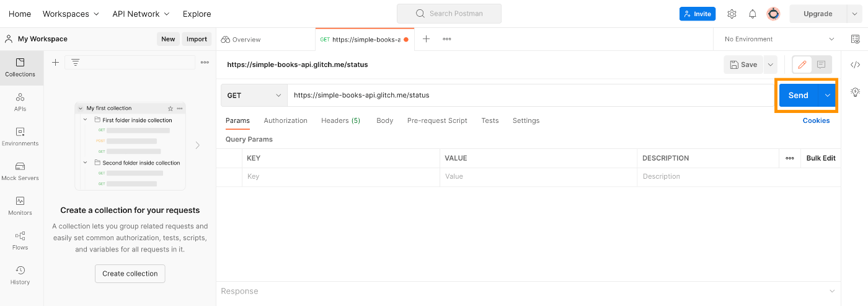
Task: Go to the Explore menu item
Action: click(197, 14)
